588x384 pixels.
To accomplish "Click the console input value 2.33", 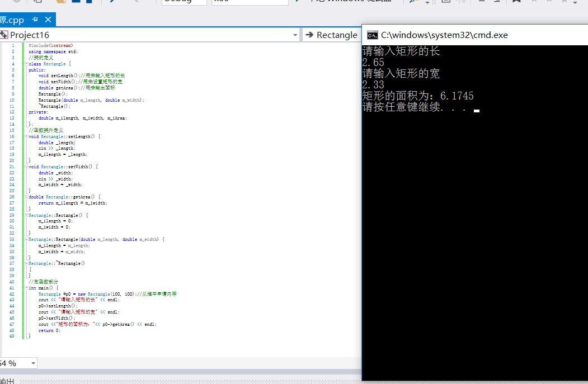I will pos(373,85).
